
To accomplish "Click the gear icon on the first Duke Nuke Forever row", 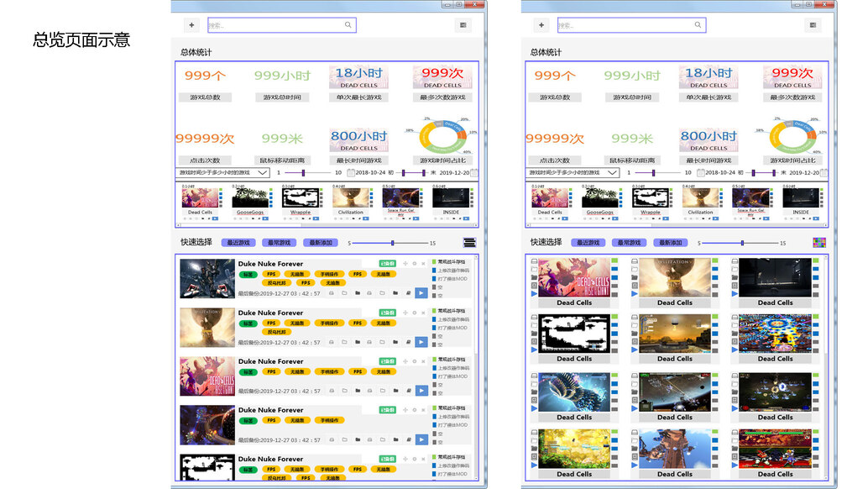I will point(414,264).
